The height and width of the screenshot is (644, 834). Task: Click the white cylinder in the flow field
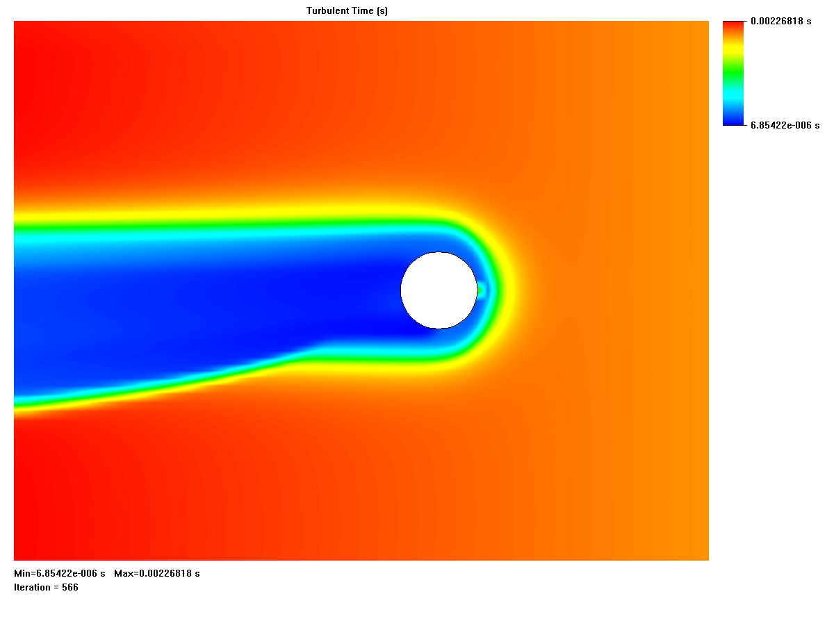click(439, 290)
